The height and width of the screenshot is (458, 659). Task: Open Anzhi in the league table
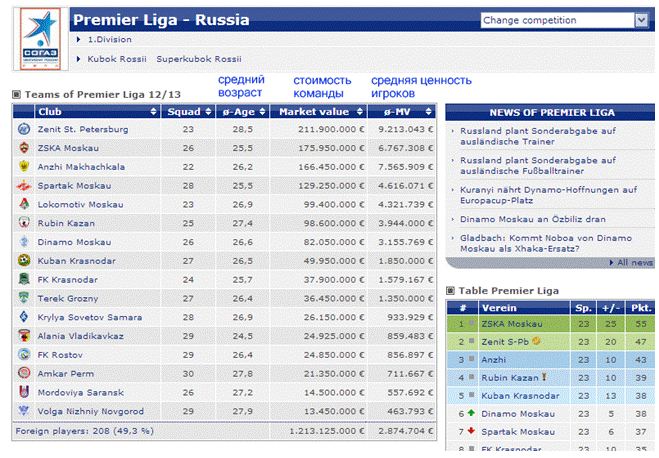pyautogui.click(x=493, y=360)
